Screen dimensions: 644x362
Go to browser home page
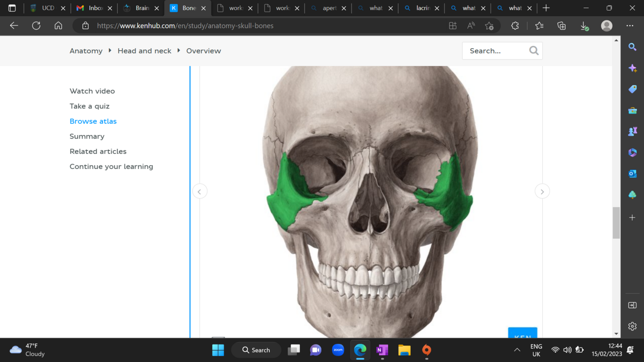58,26
